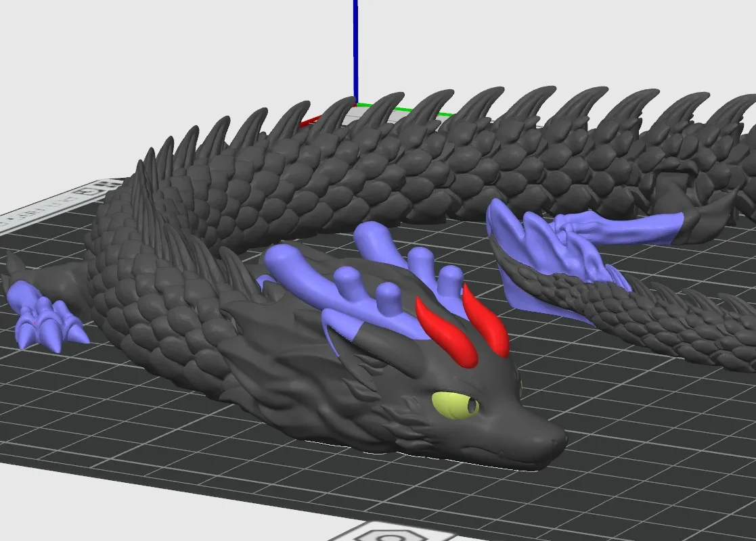Click the dragon's yellow eye
The width and height of the screenshot is (756, 541).
(455, 404)
